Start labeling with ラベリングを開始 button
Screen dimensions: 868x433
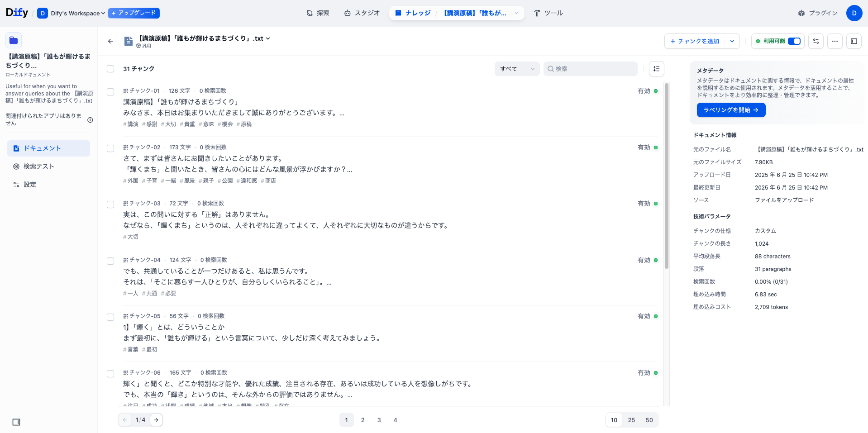(730, 109)
